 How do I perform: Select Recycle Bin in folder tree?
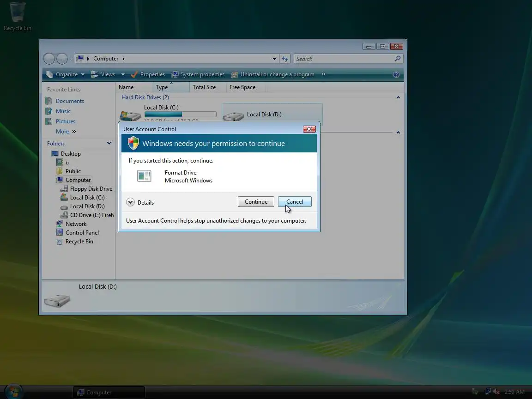[x=79, y=242]
